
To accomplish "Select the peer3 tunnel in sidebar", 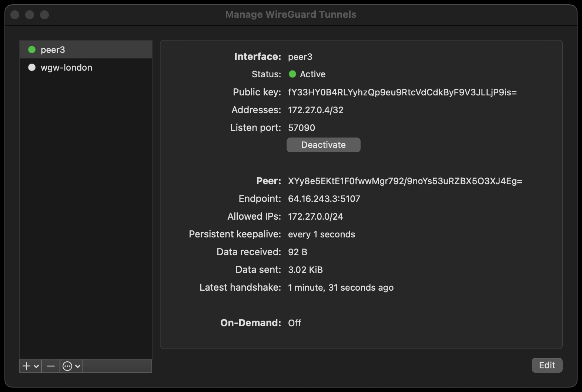I will click(x=53, y=50).
